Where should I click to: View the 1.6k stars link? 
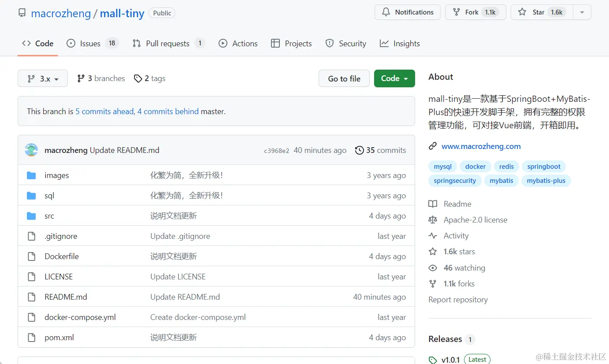(x=452, y=252)
